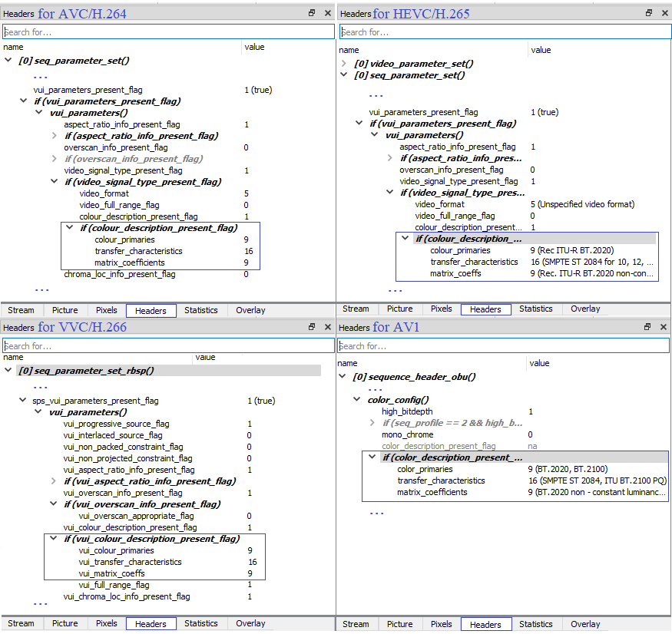Click the search field in AVC/H.264 panel
The image size is (672, 634).
pyautogui.click(x=168, y=31)
